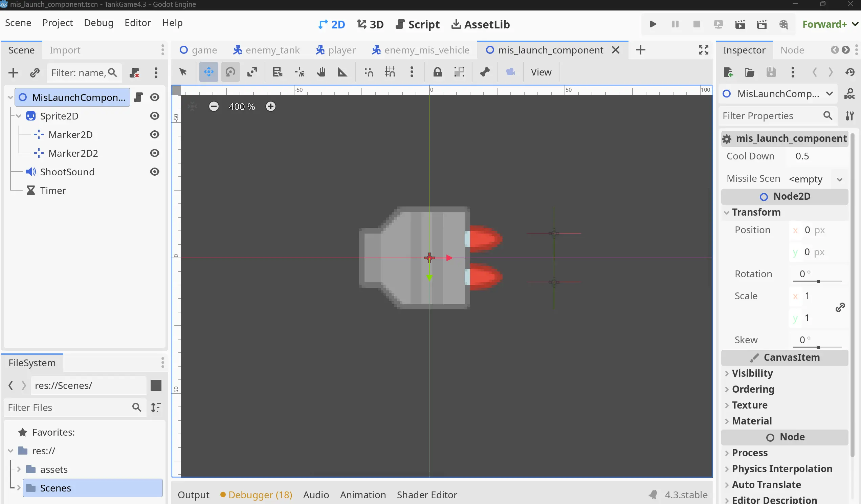Run the current scene
The image size is (861, 504).
pos(740,24)
